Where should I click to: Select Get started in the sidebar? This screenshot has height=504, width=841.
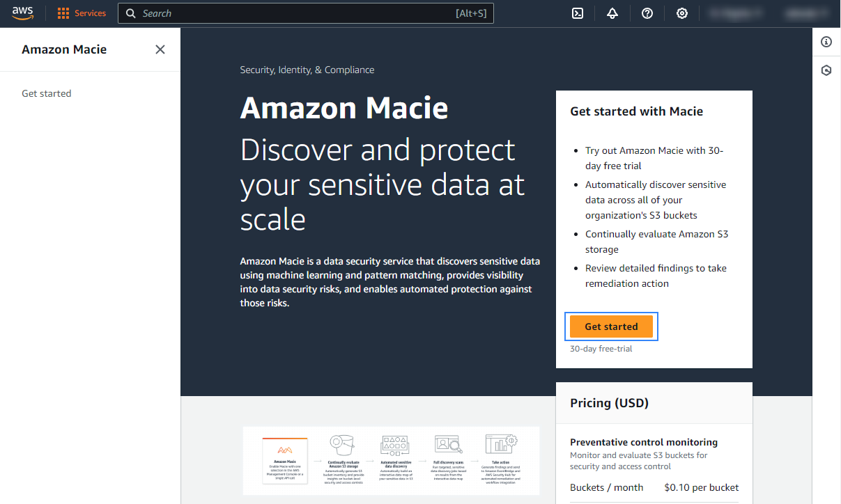point(47,93)
